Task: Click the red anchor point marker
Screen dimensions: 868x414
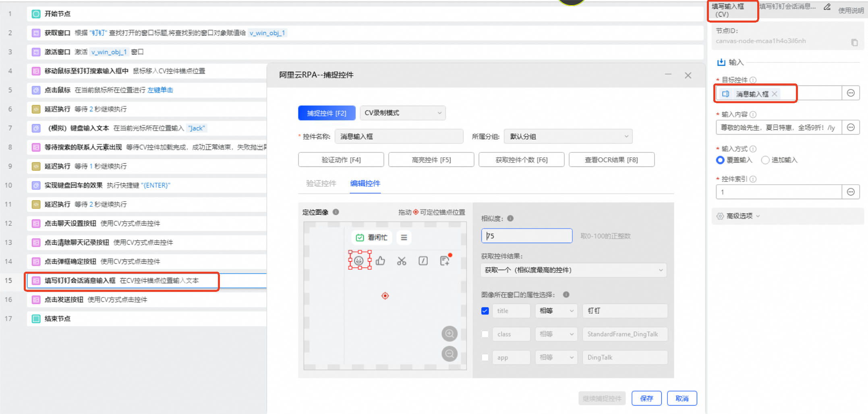Action: [x=385, y=296]
